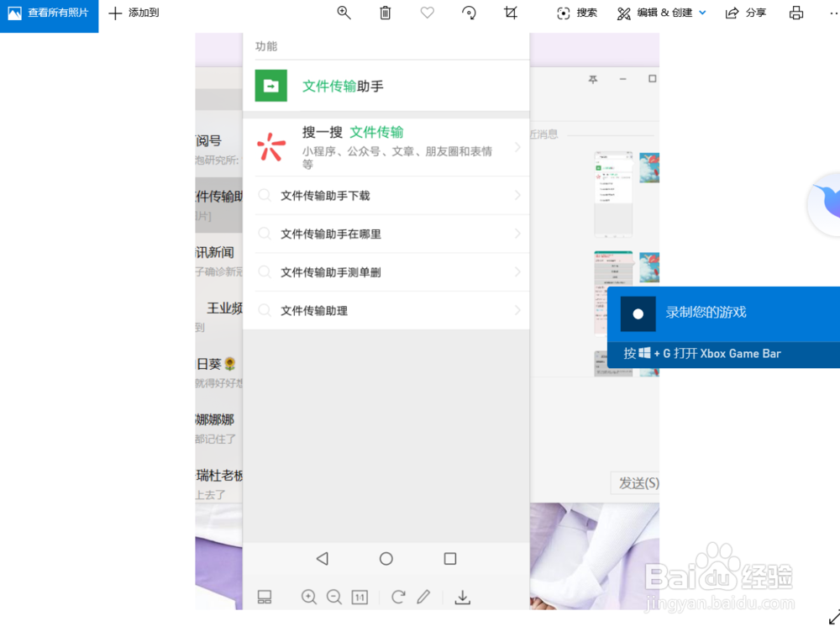The width and height of the screenshot is (840, 632).
Task: Open 阅号 chat in WeChat list
Action: (x=219, y=149)
